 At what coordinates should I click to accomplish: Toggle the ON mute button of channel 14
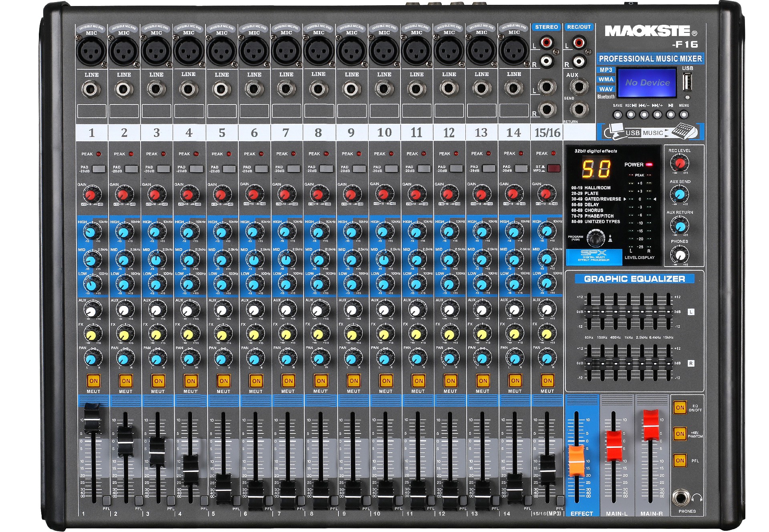coord(515,381)
